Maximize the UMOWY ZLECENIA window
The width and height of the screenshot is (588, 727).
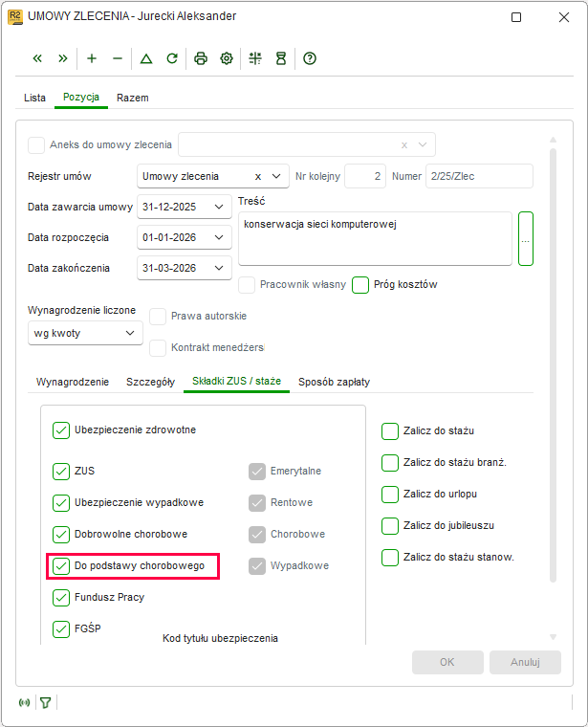[516, 17]
